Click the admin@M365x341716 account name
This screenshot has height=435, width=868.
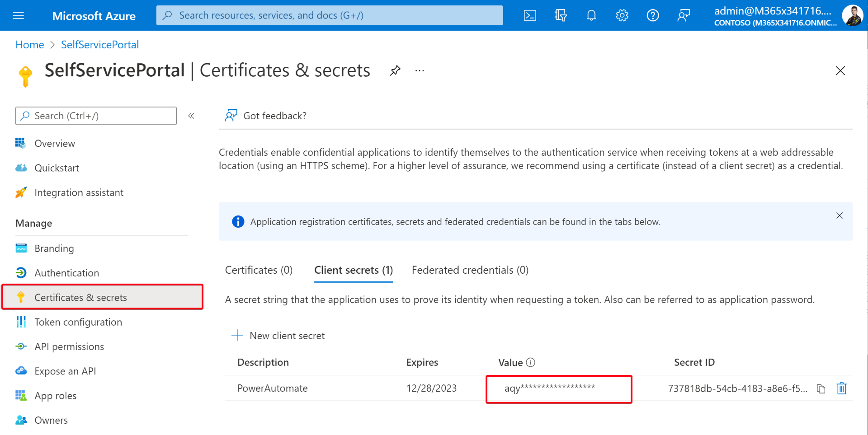click(773, 11)
